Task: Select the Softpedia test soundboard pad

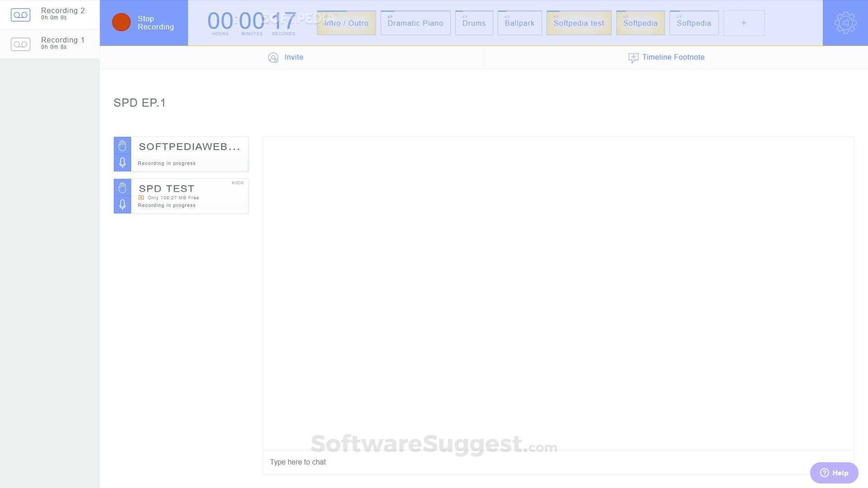Action: click(579, 23)
